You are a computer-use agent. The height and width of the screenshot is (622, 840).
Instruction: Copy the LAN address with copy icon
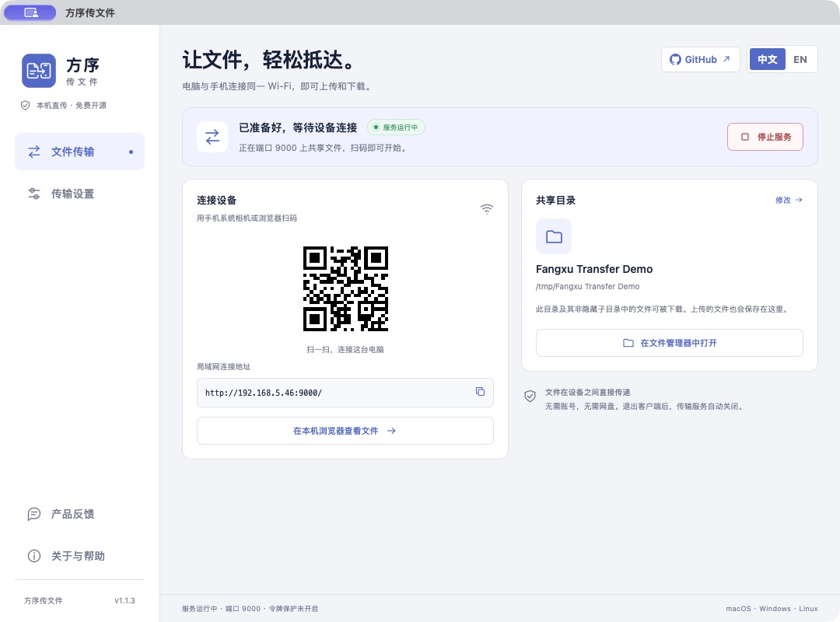point(480,392)
